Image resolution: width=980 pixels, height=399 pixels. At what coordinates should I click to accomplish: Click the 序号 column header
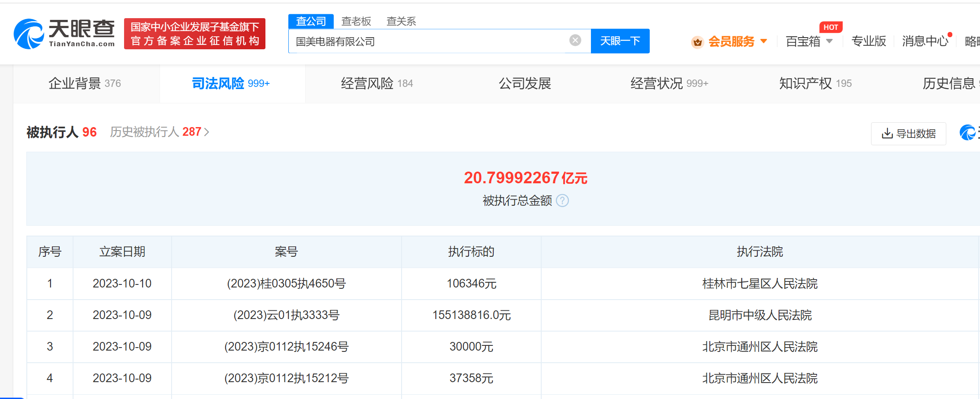pos(50,252)
